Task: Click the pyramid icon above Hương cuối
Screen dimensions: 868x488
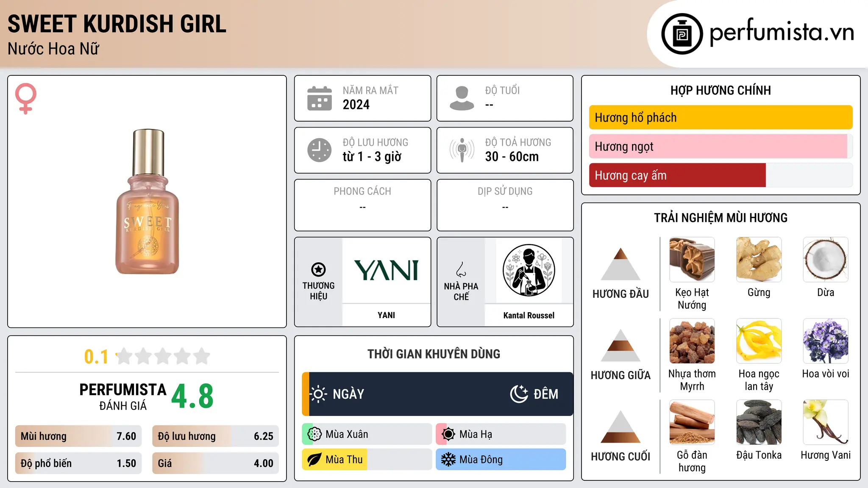Action: [620, 427]
